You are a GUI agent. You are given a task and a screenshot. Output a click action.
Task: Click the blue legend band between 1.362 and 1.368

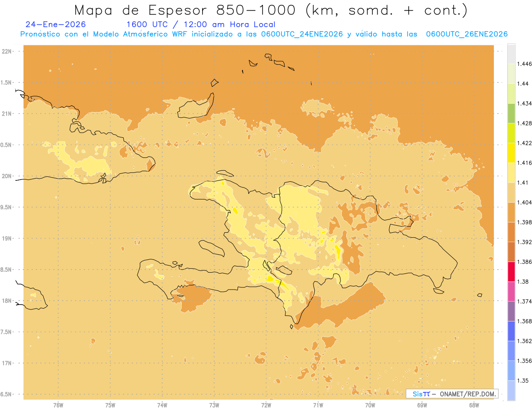tap(511, 331)
